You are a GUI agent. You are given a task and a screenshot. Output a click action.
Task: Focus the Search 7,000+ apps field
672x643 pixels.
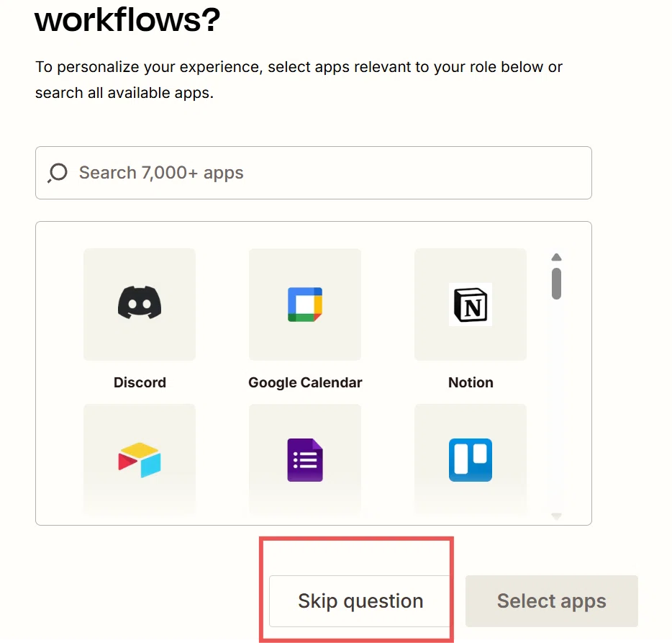click(314, 173)
